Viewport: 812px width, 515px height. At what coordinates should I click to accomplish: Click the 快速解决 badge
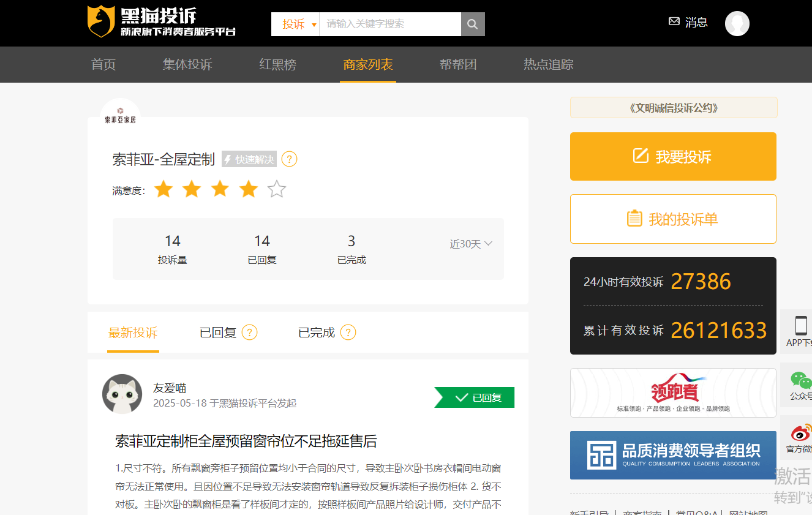click(x=249, y=159)
